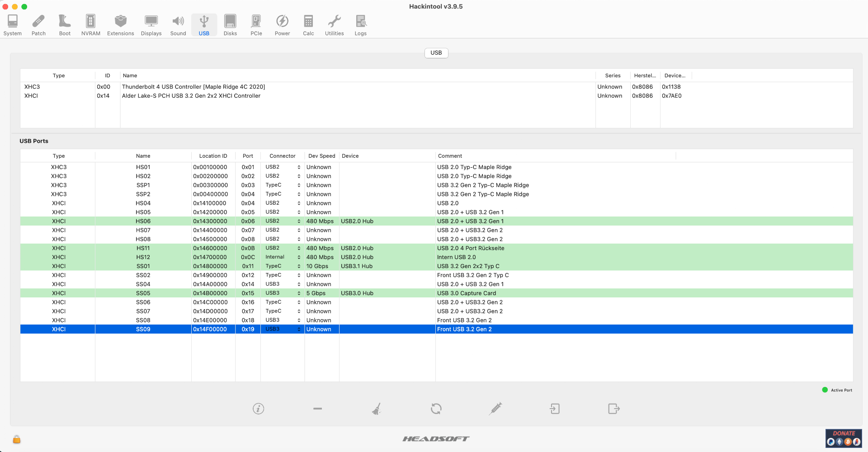Viewport: 868px width, 452px height.
Task: Open the Sound section
Action: click(x=178, y=25)
